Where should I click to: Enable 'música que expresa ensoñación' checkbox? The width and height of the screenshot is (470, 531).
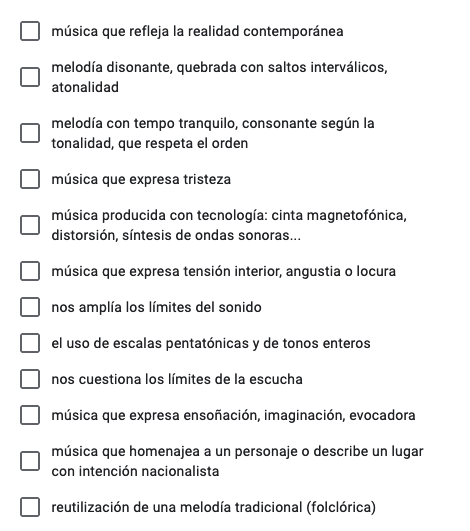point(30,415)
